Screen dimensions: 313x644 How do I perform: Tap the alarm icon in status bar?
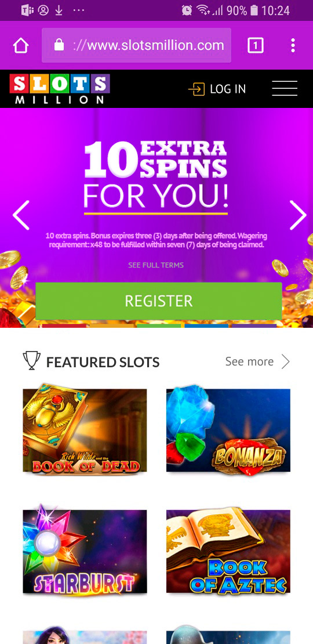pos(187,10)
